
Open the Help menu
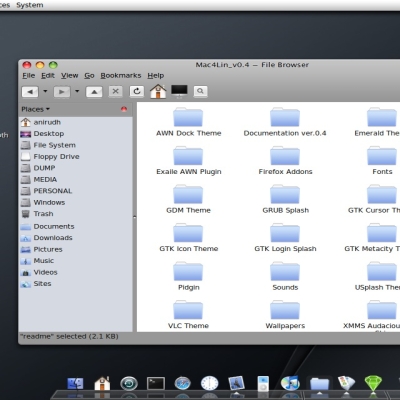point(155,76)
